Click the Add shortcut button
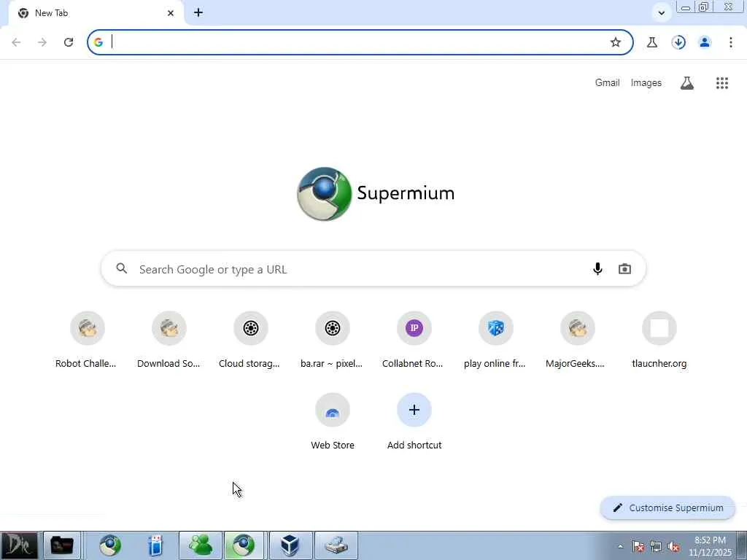Image resolution: width=747 pixels, height=560 pixels. click(x=414, y=422)
